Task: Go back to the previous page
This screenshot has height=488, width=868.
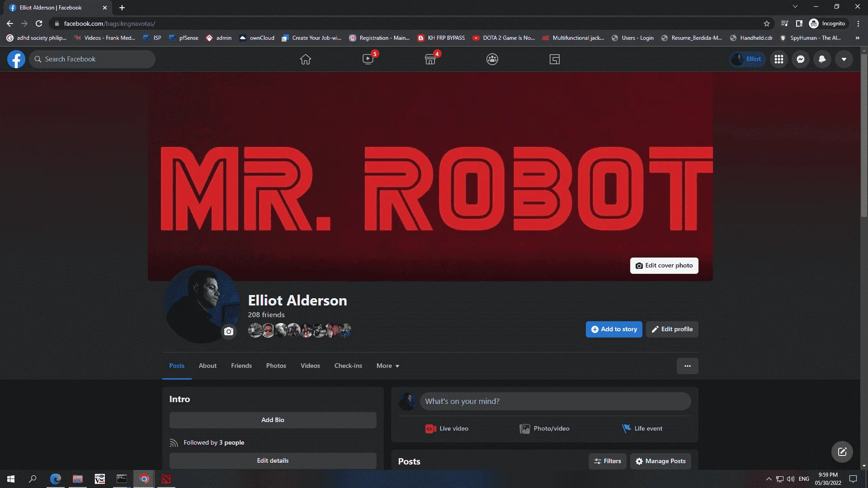Action: pyautogui.click(x=10, y=23)
